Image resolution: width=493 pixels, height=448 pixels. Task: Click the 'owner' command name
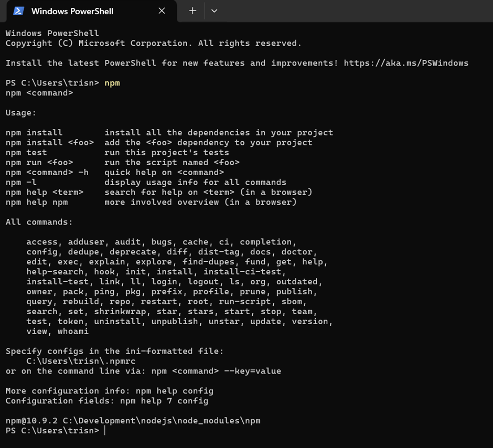coord(39,292)
